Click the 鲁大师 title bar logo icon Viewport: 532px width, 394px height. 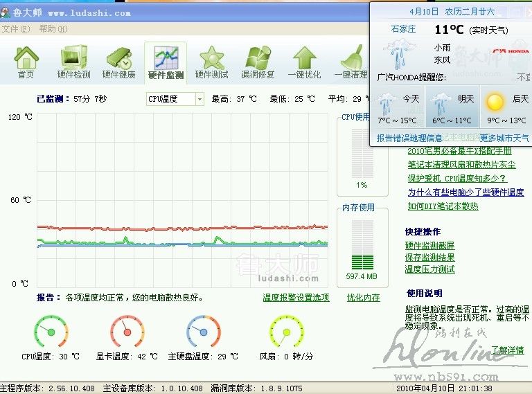(5, 13)
